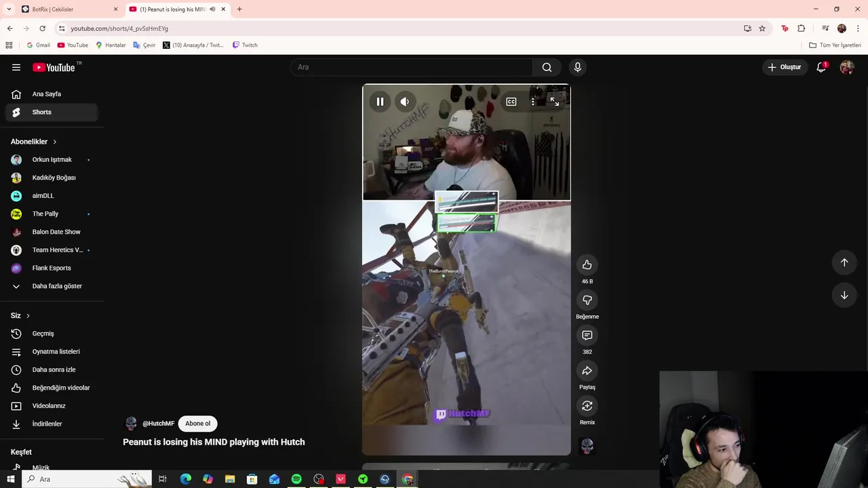The height and width of the screenshot is (488, 868).
Task: Go to YouTube home via the logo
Action: click(x=54, y=67)
